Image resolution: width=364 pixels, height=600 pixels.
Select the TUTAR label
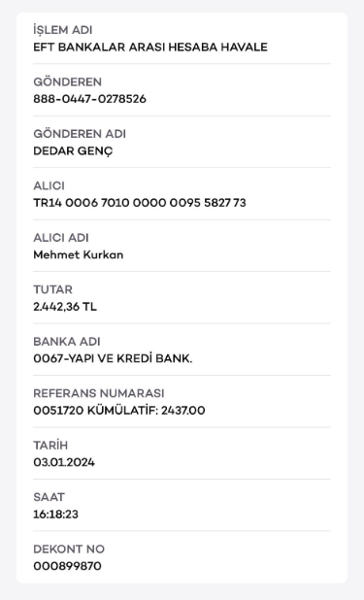[52, 289]
